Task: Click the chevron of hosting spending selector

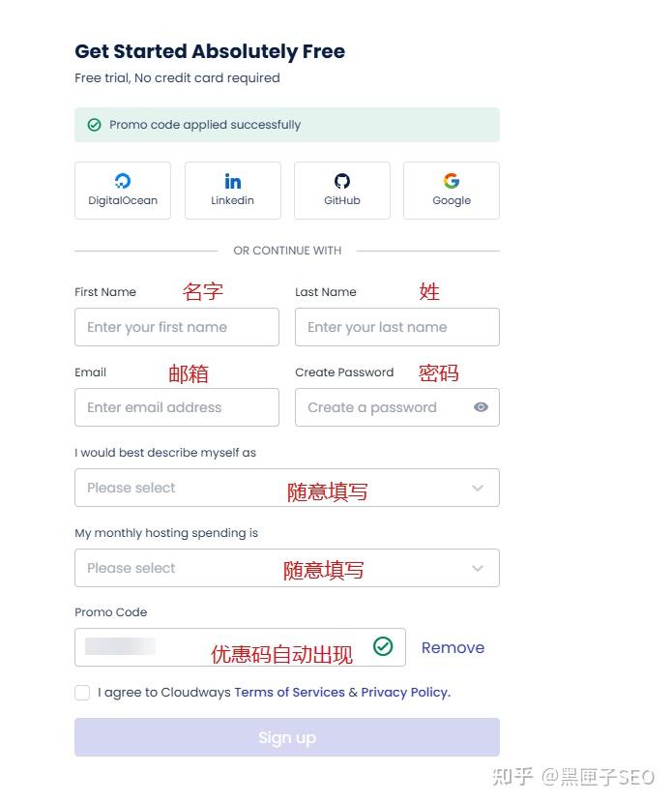Action: tap(478, 569)
